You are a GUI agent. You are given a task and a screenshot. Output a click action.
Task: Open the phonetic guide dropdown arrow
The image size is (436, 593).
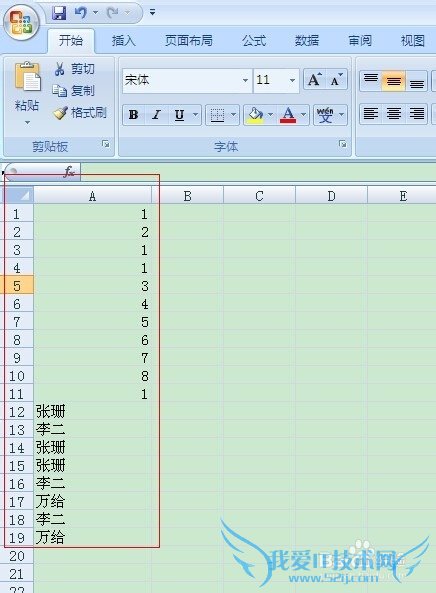[341, 115]
